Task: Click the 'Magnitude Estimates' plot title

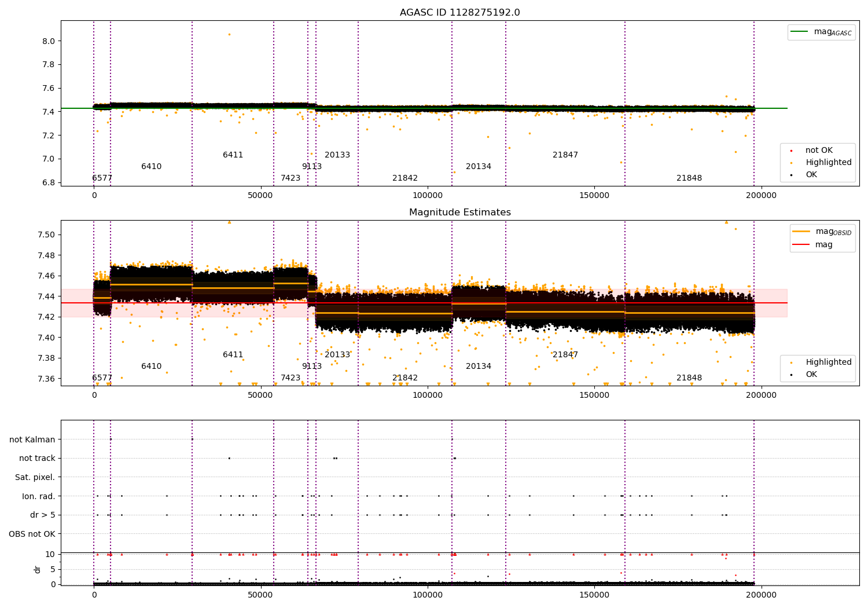Action: tap(459, 213)
